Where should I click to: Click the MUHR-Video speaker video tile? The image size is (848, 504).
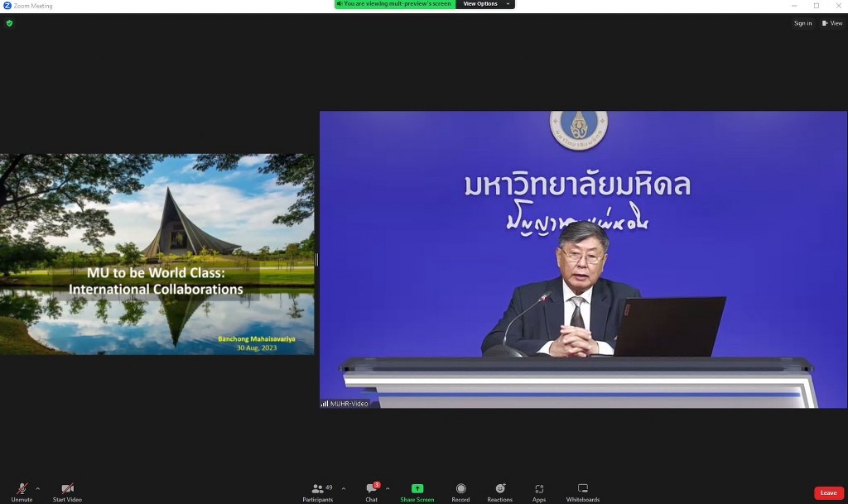click(583, 259)
